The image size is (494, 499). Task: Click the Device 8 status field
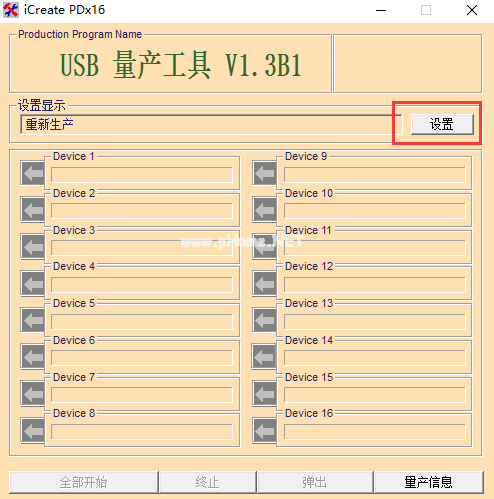pyautogui.click(x=142, y=432)
